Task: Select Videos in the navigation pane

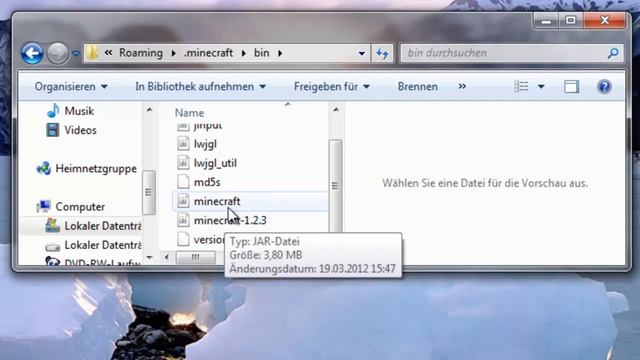Action: click(80, 130)
